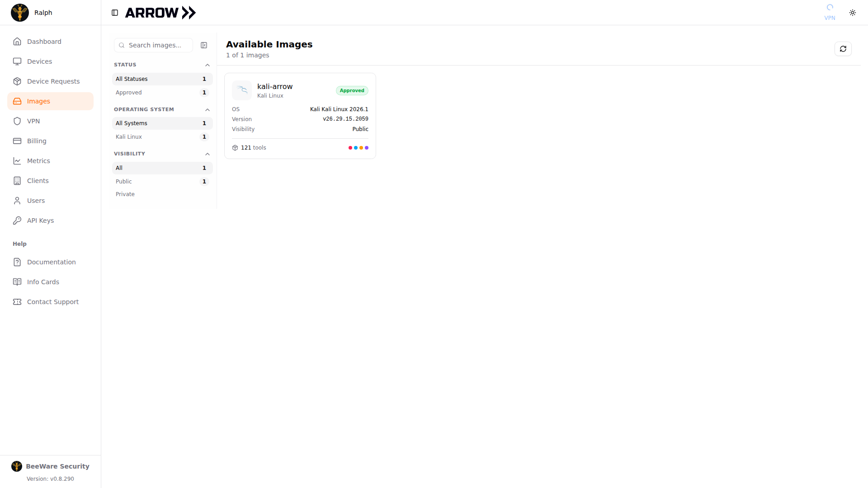Collapse the Visibility filter section
868x488 pixels.
pyautogui.click(x=208, y=154)
